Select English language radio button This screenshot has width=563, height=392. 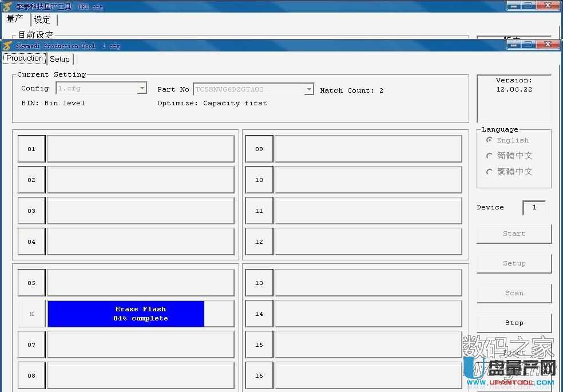click(489, 140)
